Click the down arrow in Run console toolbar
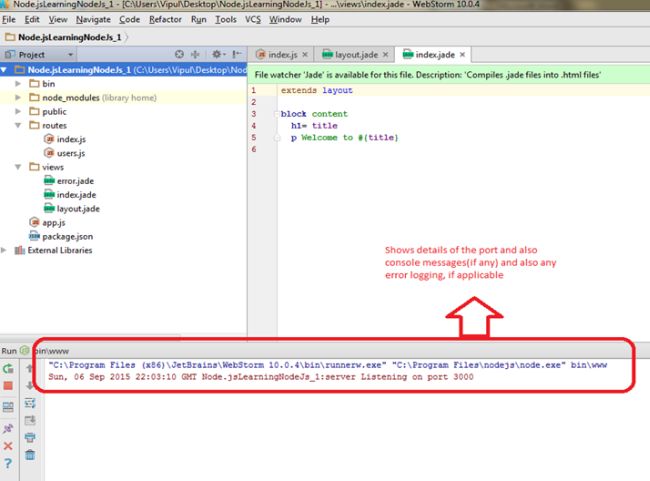The image size is (650, 481). (x=29, y=385)
